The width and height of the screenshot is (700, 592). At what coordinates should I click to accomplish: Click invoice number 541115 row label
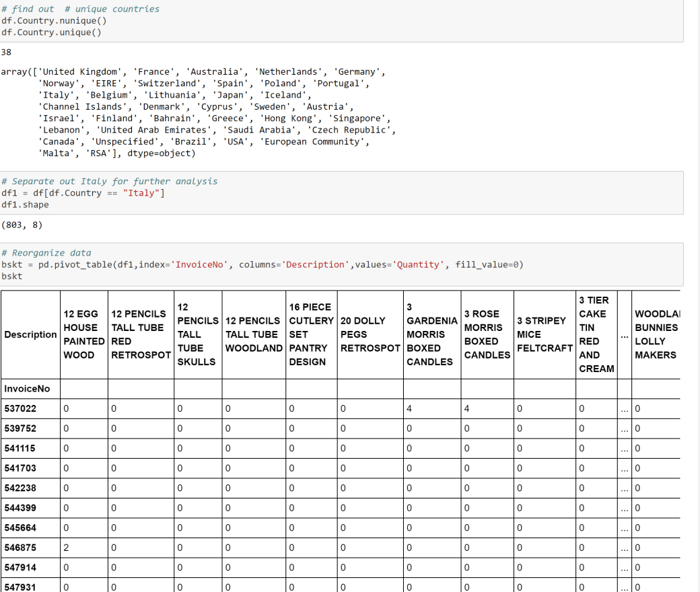click(20, 448)
